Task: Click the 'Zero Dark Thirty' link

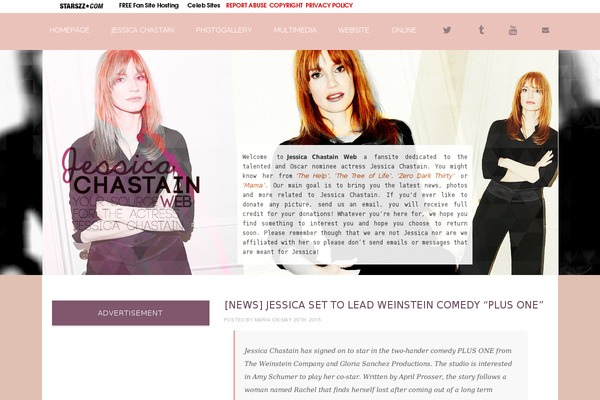Action: point(426,176)
